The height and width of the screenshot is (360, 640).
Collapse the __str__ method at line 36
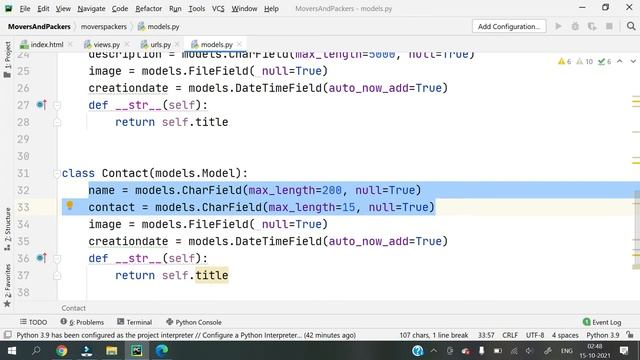tap(57, 258)
